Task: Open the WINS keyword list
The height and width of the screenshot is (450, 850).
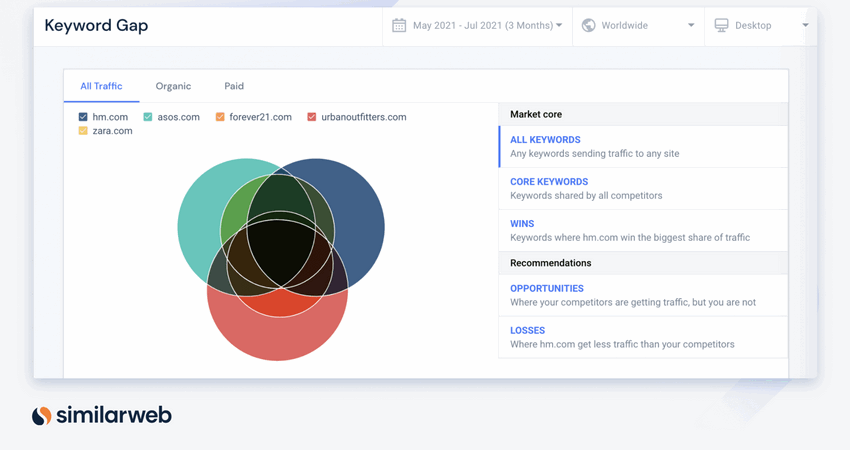Action: tap(643, 230)
